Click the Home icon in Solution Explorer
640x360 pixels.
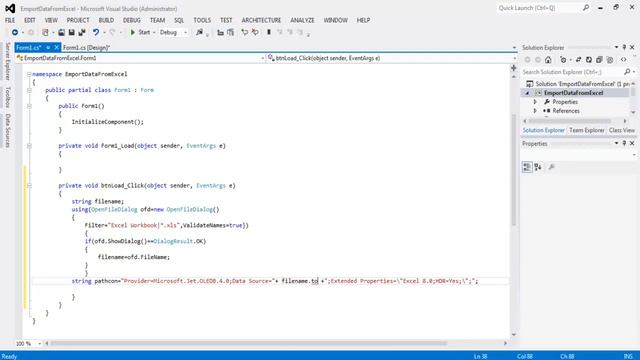pyautogui.click(x=548, y=60)
